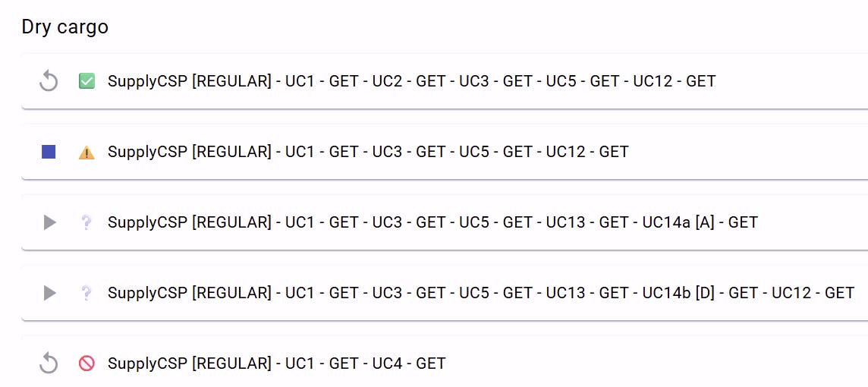The height and width of the screenshot is (387, 868).
Task: Click the green passed checkmark status icon
Action: click(x=87, y=81)
